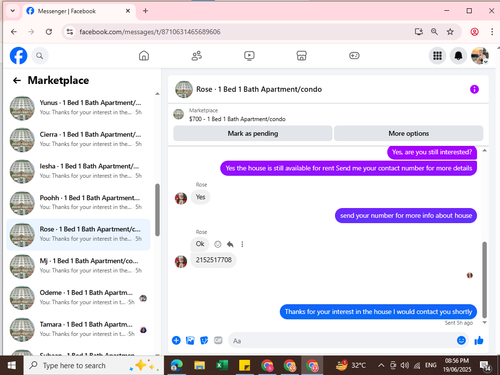
Task: Open Mj conversation
Action: 79,266
